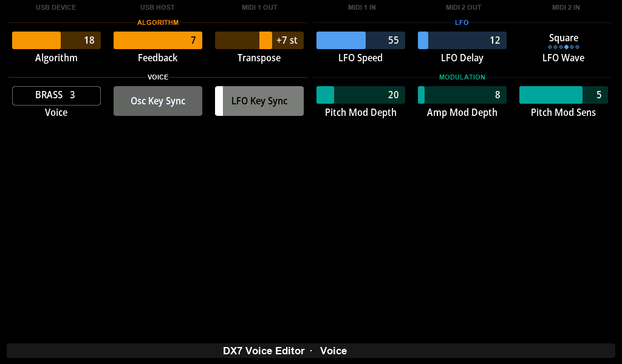This screenshot has height=364, width=622.
Task: Click the Amp Mod Depth slider at 8
Action: pyautogui.click(x=462, y=95)
